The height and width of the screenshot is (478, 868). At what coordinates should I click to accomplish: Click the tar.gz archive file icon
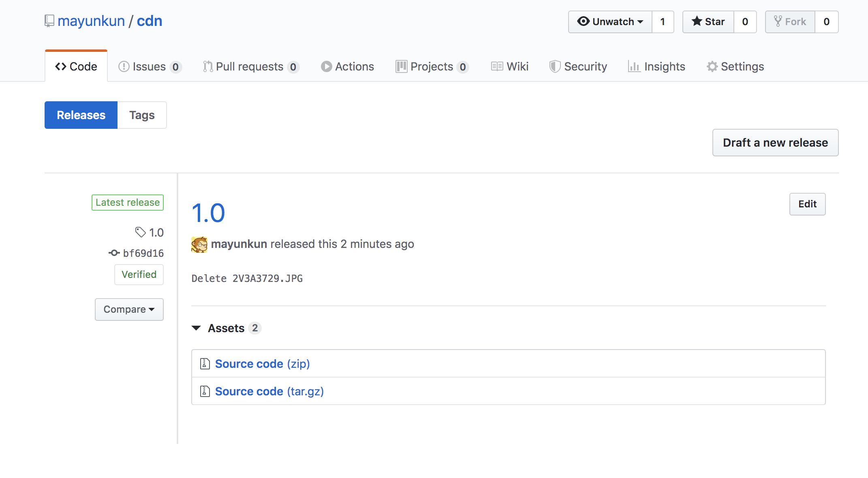tap(205, 391)
